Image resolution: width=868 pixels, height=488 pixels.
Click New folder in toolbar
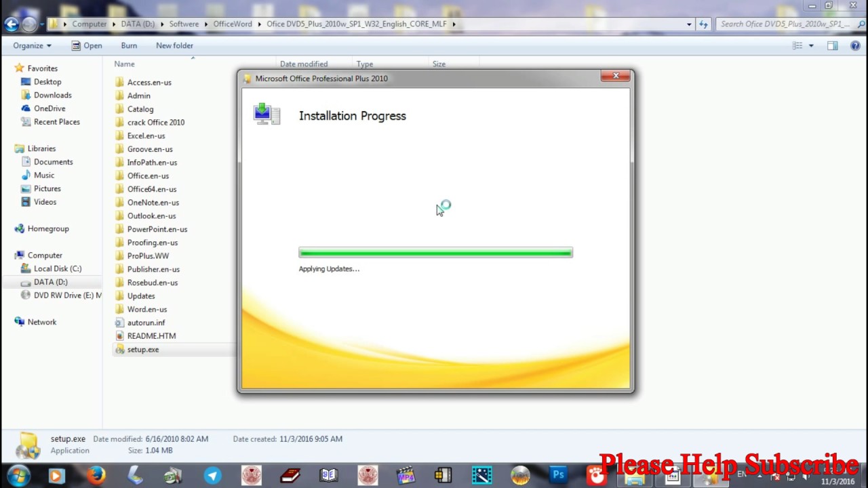[x=174, y=45]
